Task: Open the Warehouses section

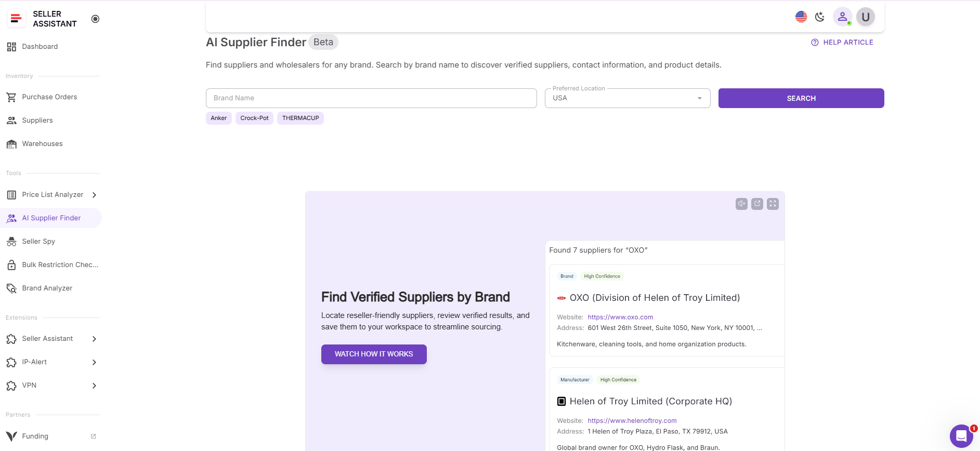Action: pos(42,143)
